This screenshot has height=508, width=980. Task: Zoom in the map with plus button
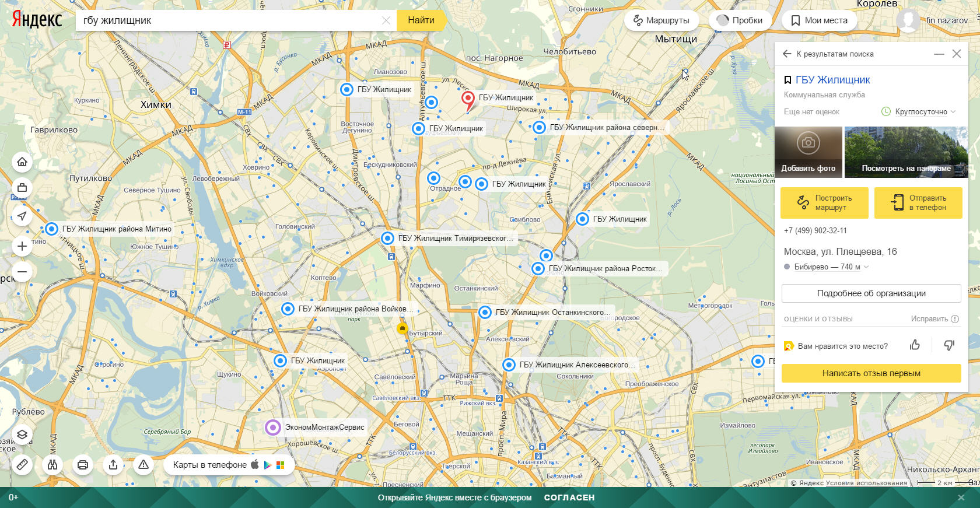[x=22, y=246]
